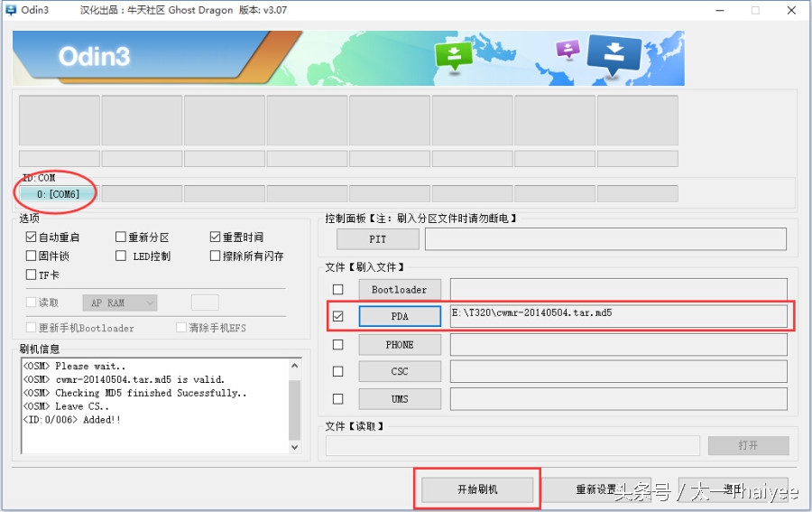Click the 重新设置 reset button

(x=595, y=489)
